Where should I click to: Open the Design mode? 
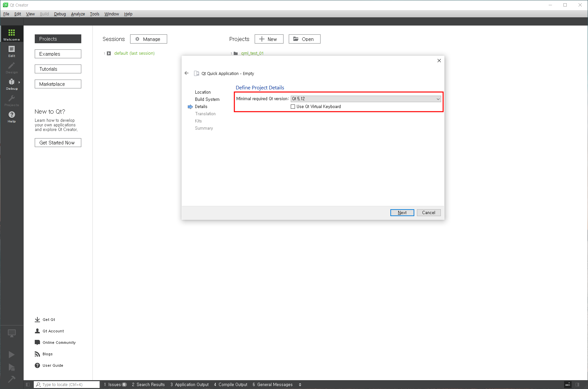(x=11, y=67)
